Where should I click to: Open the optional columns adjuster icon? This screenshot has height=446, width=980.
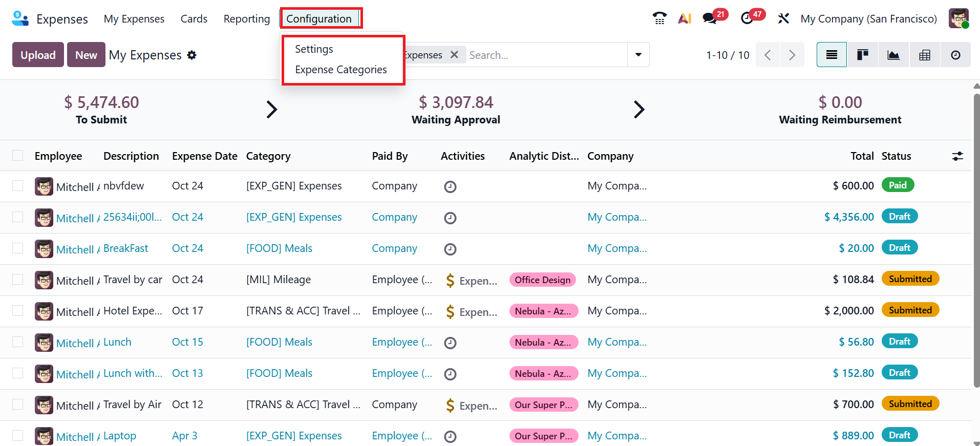pos(957,156)
